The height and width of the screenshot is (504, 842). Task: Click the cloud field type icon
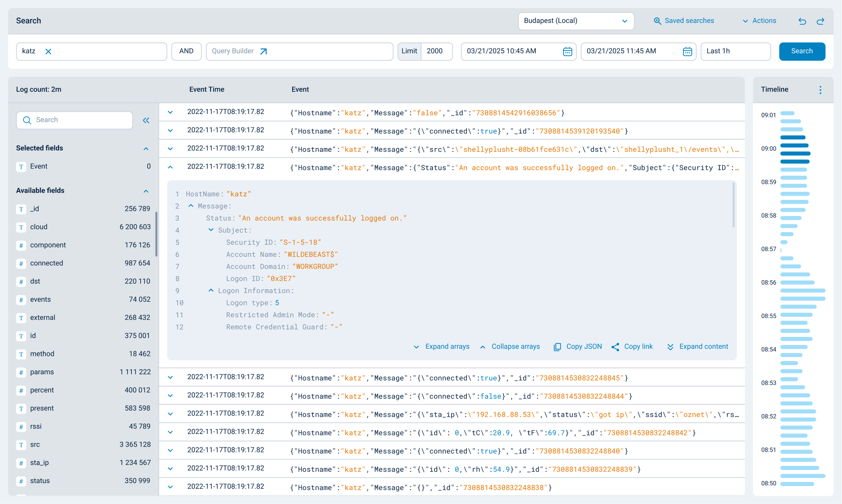21,227
